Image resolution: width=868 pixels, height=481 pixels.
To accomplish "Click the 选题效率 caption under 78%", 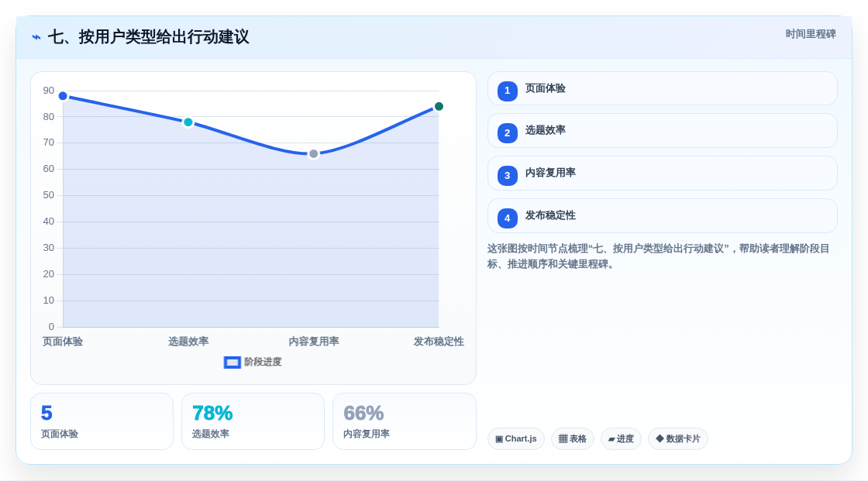I will click(x=211, y=434).
